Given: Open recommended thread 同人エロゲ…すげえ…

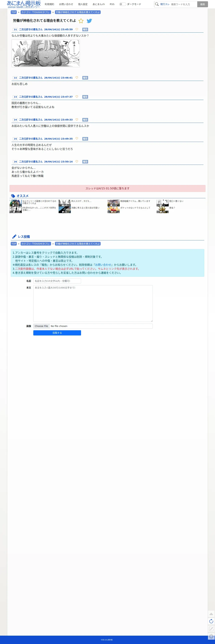Looking at the screenshot, I should 81,201.
